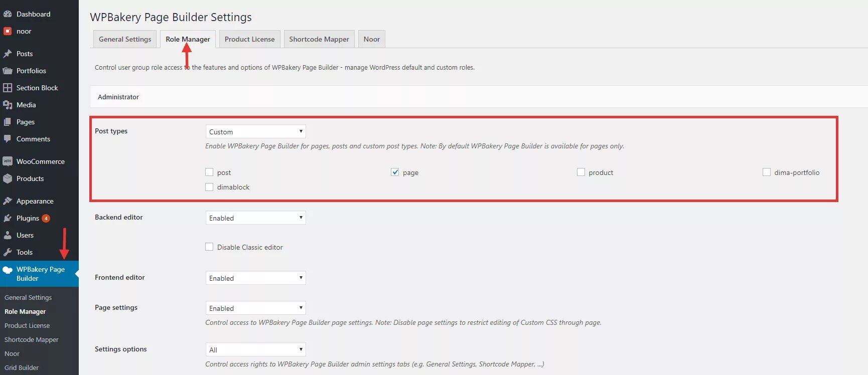Viewport: 868px width, 375px height.
Task: Click the Comments bubble icon
Action: (8, 139)
